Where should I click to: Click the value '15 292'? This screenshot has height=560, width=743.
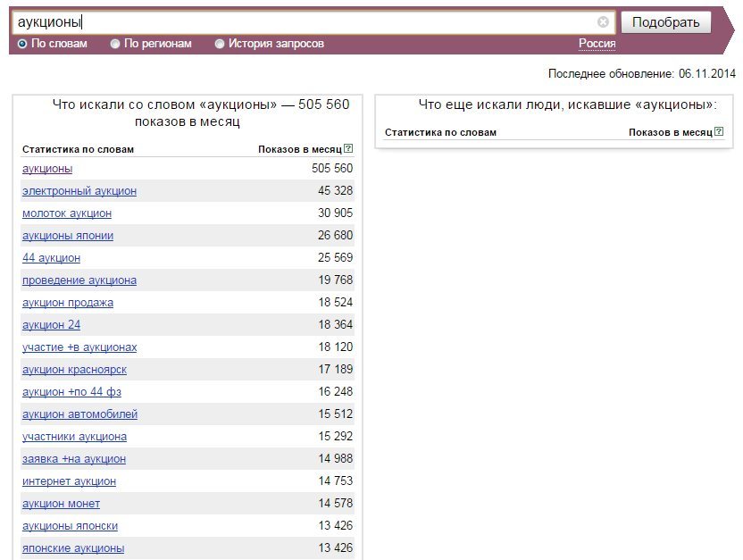pos(336,436)
